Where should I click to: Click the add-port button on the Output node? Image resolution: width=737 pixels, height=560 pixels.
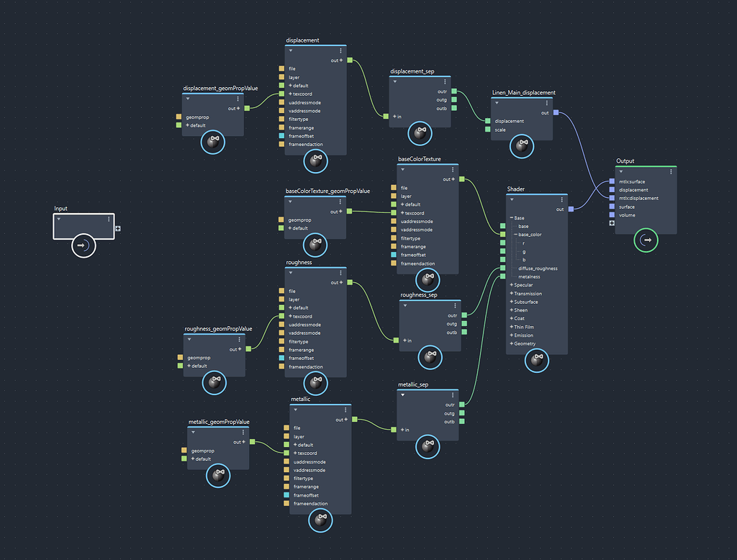point(612,222)
